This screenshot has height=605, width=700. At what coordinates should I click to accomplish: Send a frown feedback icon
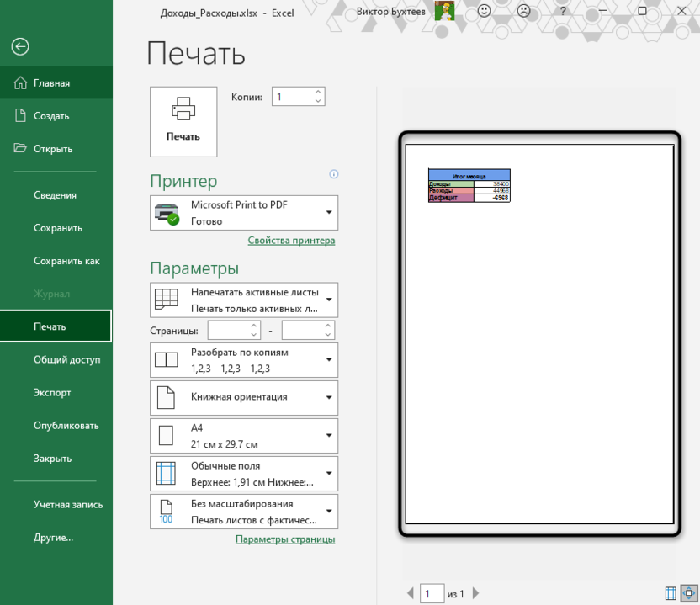click(x=524, y=11)
